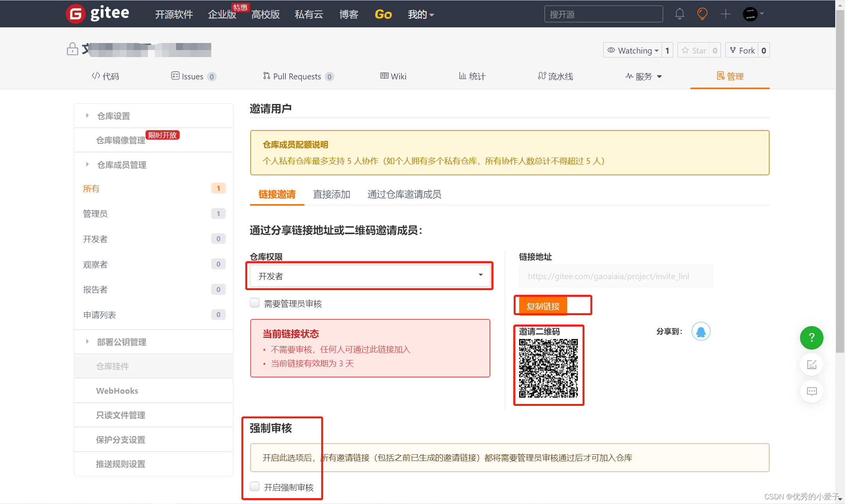Switch to 通过仓库邀请成员 tab
Image resolution: width=845 pixels, height=504 pixels.
tap(404, 194)
